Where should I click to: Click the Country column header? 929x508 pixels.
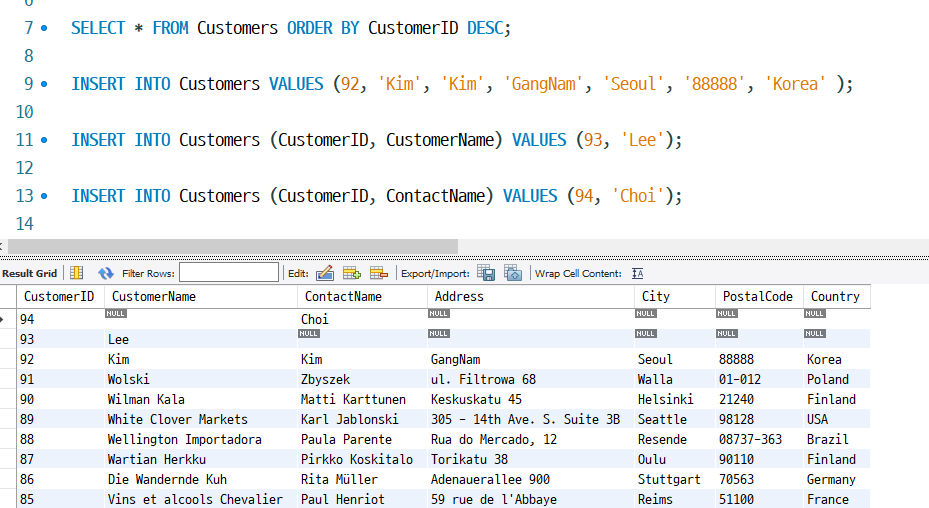[x=837, y=296]
